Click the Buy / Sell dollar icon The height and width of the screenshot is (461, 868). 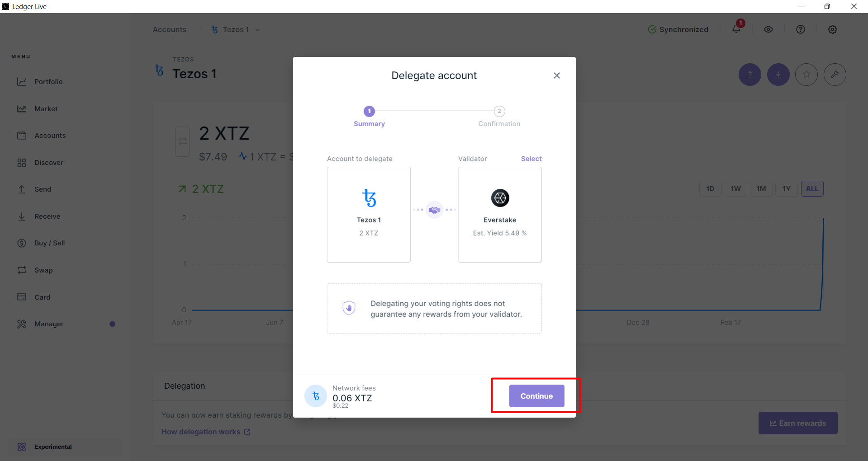[x=22, y=243]
